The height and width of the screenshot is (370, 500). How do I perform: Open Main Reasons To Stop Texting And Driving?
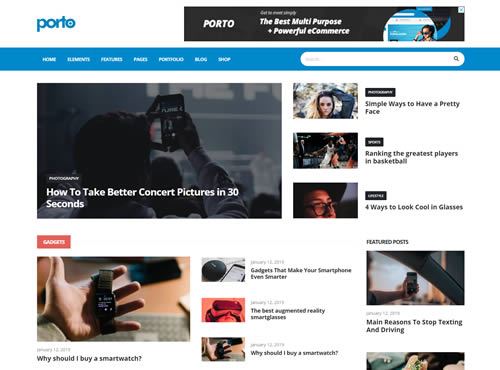(414, 326)
